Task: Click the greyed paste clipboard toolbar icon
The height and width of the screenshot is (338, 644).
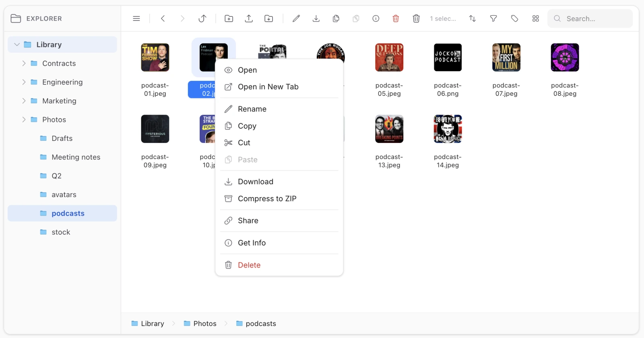Action: pos(356,19)
